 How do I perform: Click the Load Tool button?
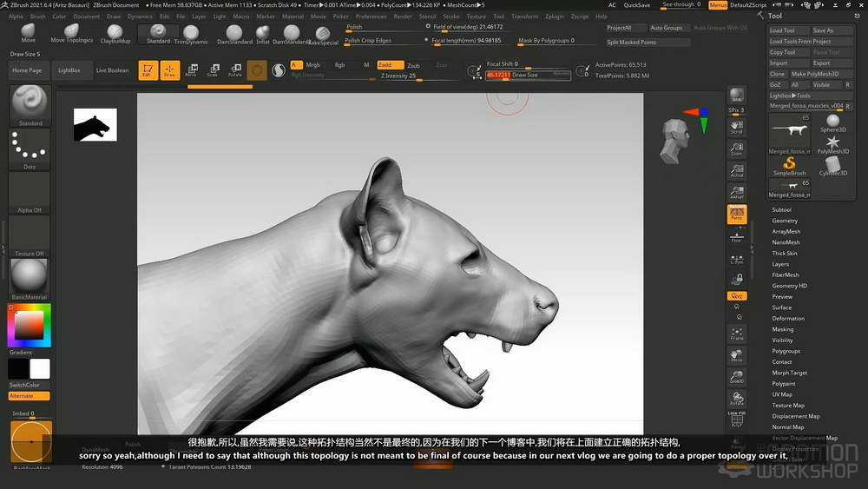789,30
